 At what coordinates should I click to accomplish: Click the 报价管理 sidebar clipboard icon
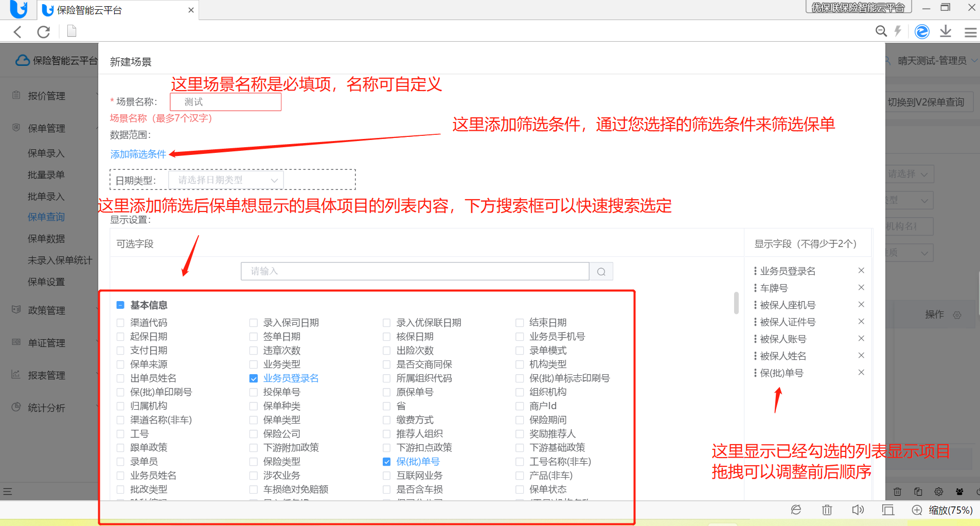(16, 95)
